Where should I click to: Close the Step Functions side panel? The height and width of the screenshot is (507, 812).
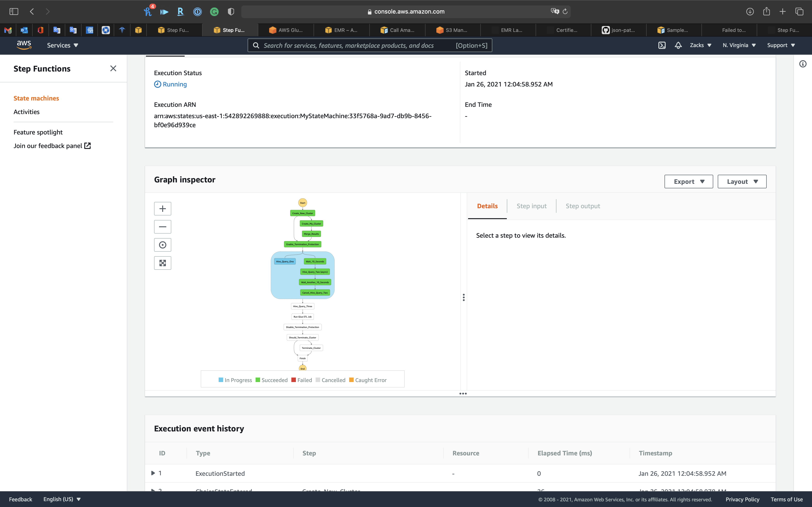click(x=113, y=68)
